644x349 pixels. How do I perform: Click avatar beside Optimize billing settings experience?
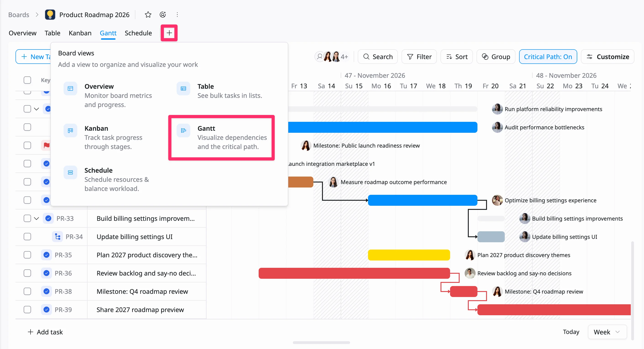tap(497, 201)
